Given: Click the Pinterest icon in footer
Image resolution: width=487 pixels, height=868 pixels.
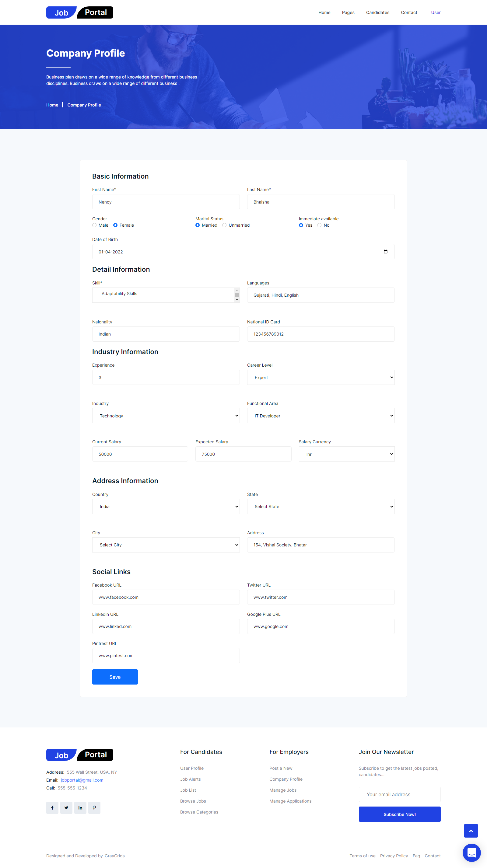Looking at the screenshot, I should point(94,808).
